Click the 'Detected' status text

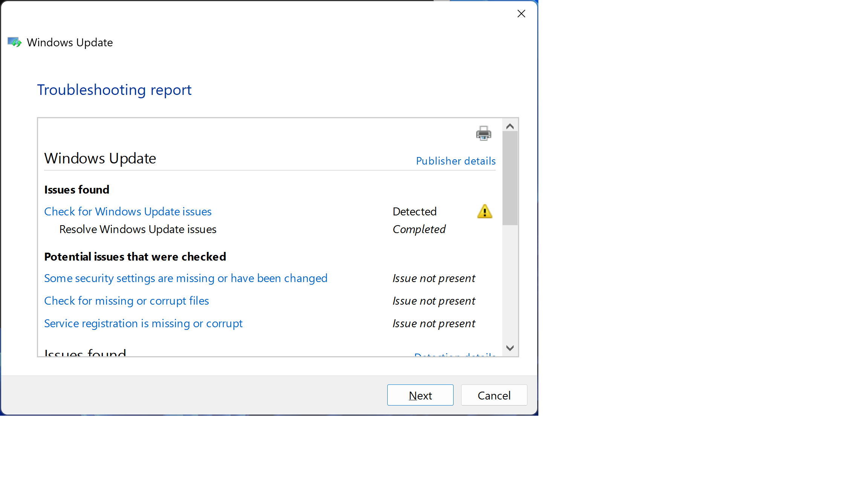click(414, 211)
